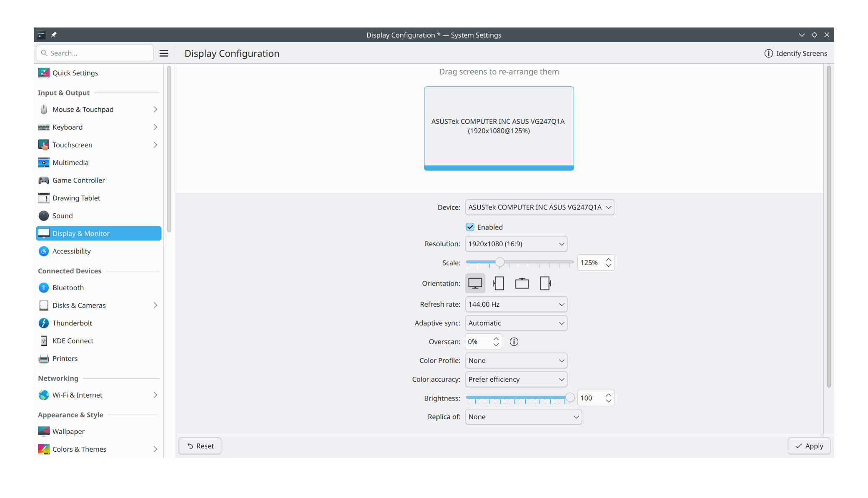Click the pin icon in title bar

(x=54, y=35)
